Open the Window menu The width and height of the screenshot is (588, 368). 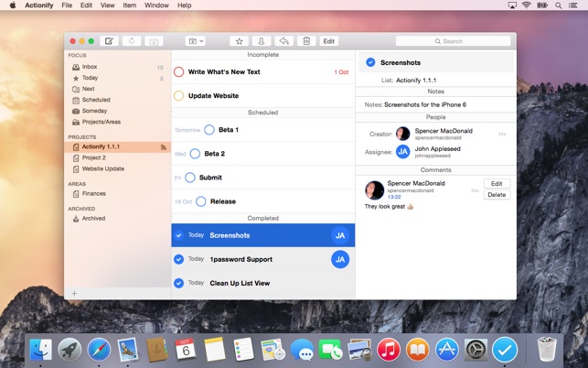156,5
